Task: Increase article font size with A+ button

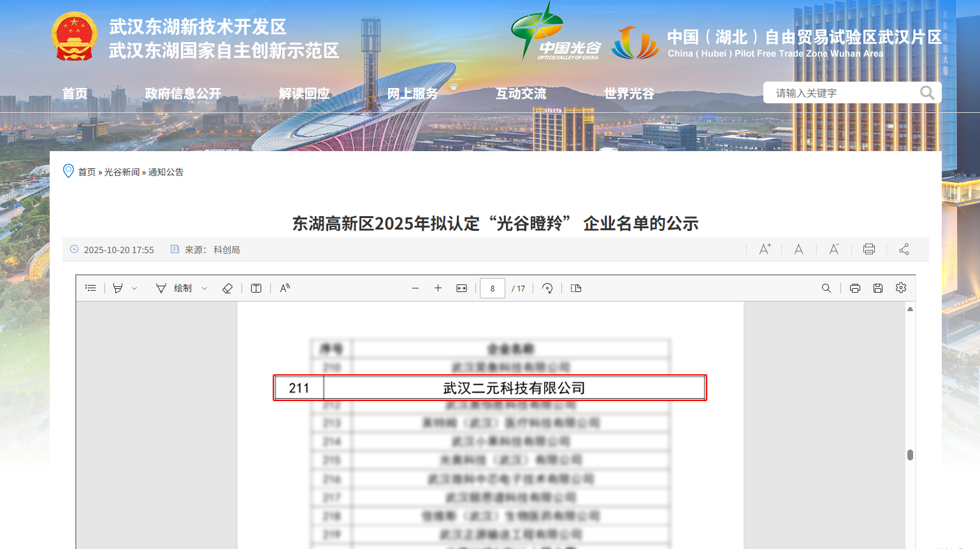Action: [x=765, y=249]
